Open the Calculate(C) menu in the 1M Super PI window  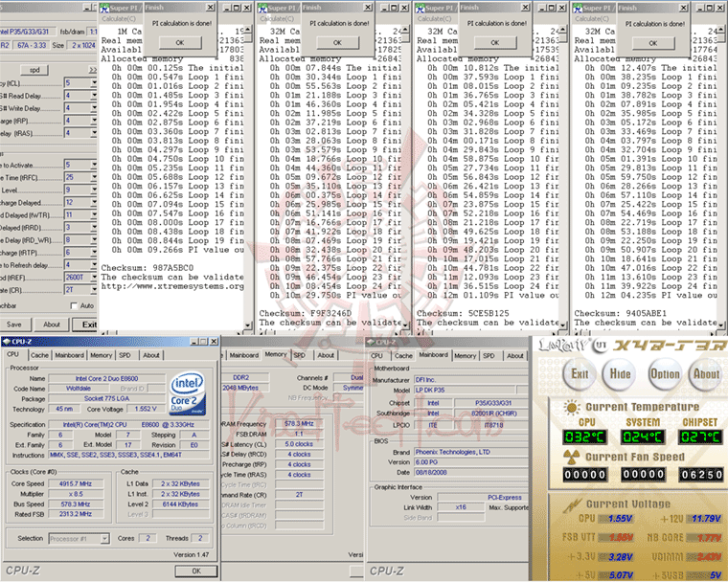coord(119,18)
